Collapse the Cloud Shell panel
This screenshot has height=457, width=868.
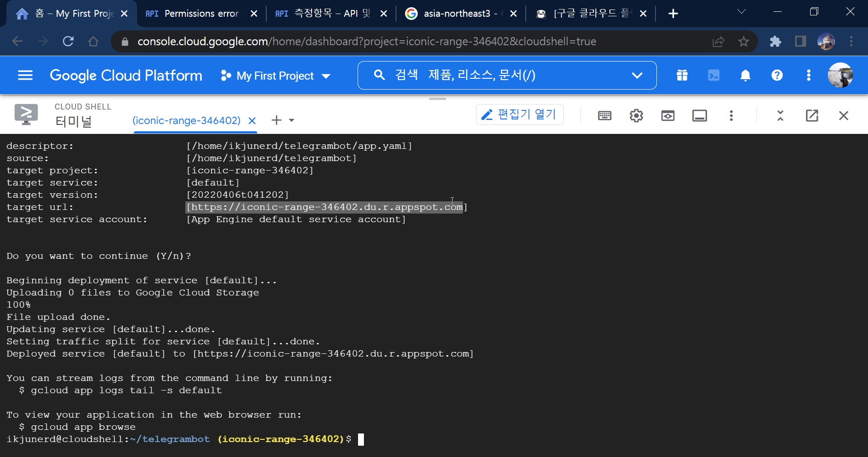[x=780, y=116]
